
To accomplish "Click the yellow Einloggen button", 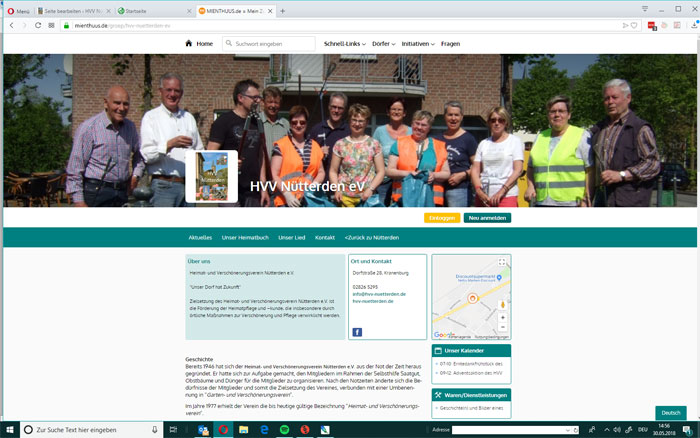I will [x=442, y=218].
